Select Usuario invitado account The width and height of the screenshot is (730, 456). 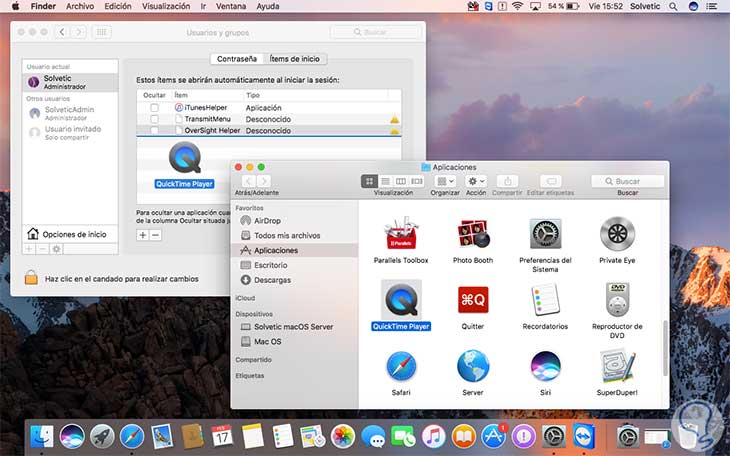[70, 133]
